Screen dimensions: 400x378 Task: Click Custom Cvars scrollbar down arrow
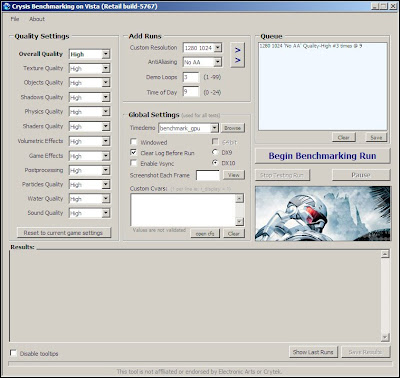point(239,221)
